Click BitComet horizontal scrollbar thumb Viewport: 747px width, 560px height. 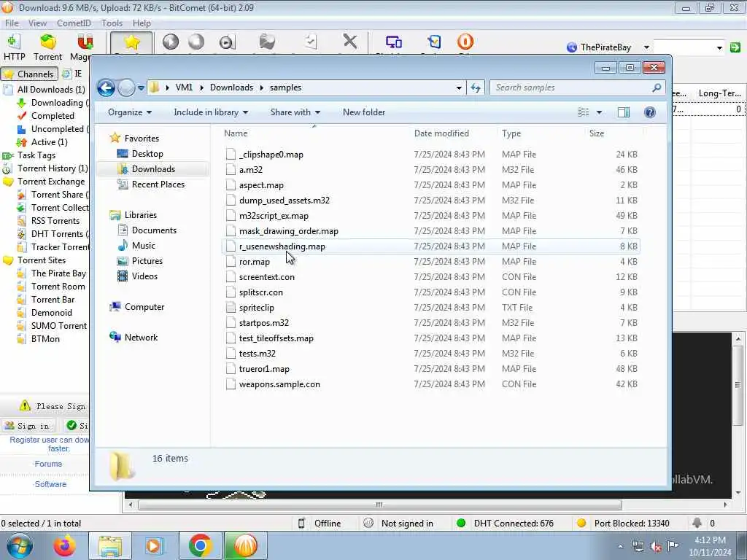(x=379, y=505)
